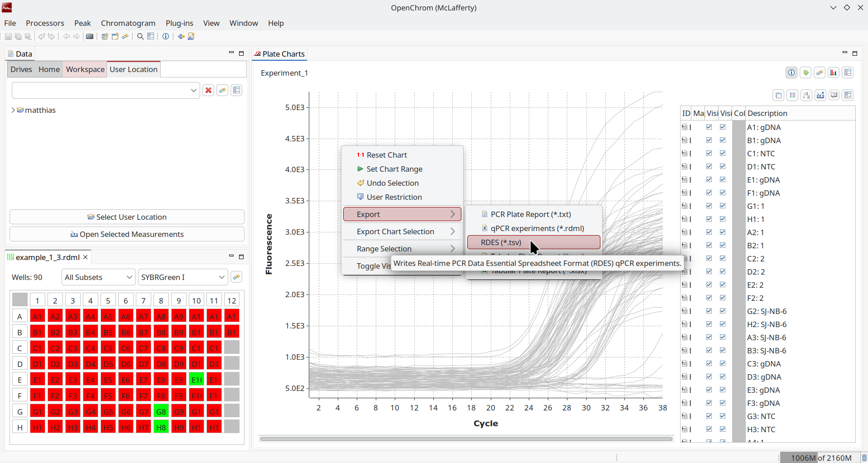
Task: Click the open book icon above table
Action: point(834,95)
